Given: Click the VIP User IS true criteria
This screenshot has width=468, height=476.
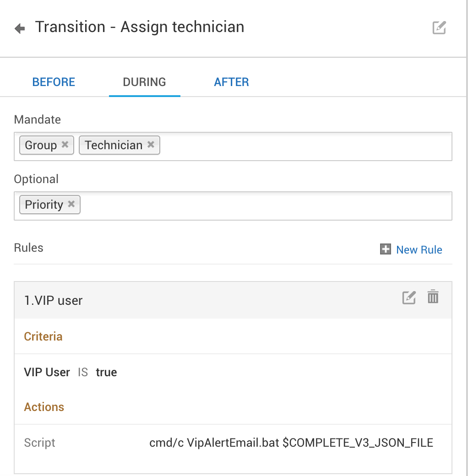Looking at the screenshot, I should tap(71, 372).
